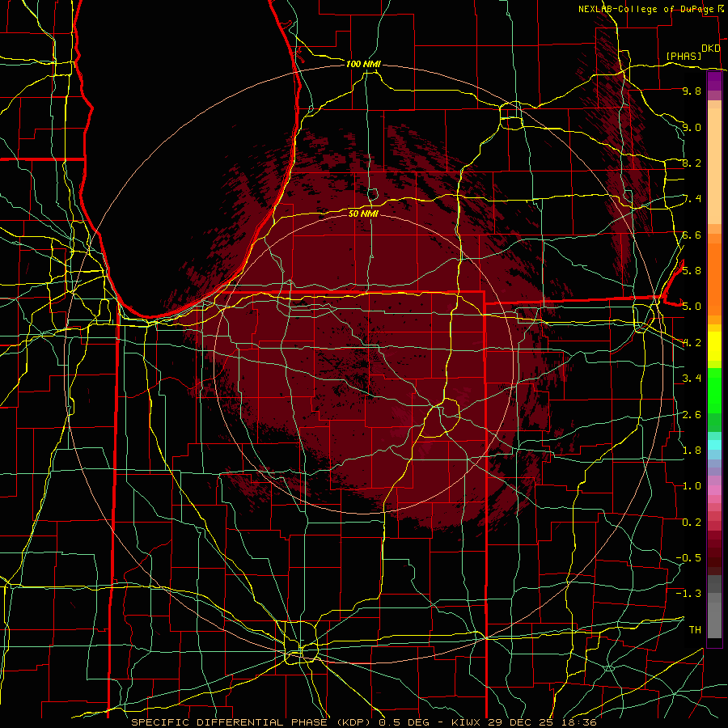This screenshot has height=728, width=728.
Task: Click the 100 NMI range ring label
Action: [x=363, y=64]
